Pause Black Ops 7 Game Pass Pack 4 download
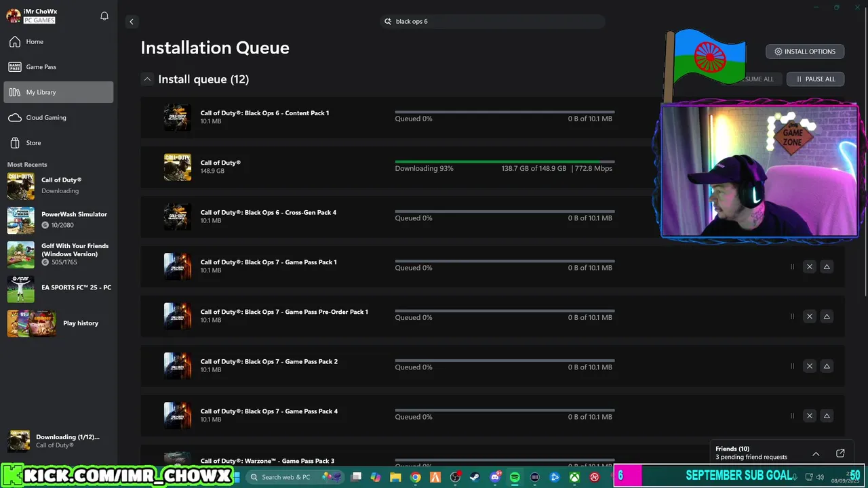 [792, 416]
